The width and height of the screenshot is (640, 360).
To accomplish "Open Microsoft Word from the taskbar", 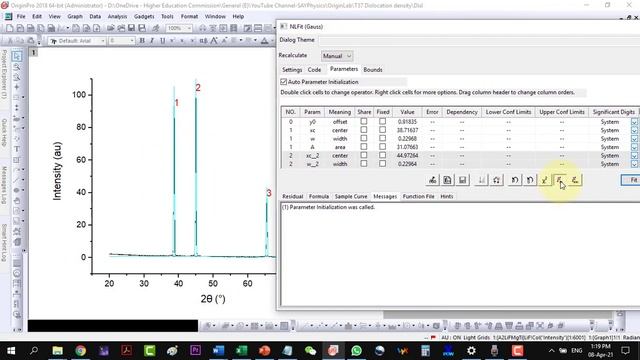I will (x=218, y=351).
